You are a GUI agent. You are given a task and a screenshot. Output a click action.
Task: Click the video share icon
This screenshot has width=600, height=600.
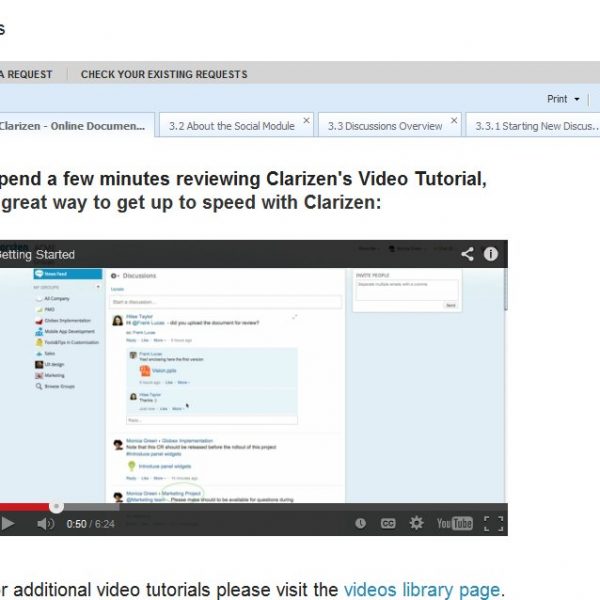467,254
